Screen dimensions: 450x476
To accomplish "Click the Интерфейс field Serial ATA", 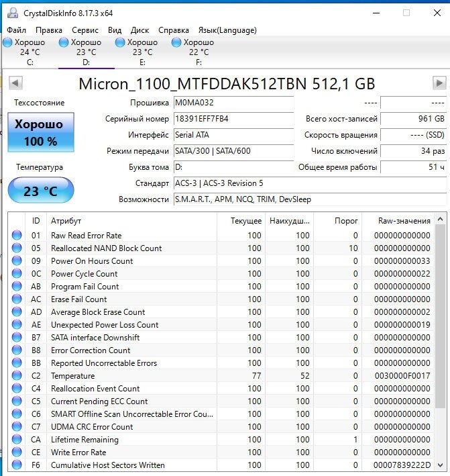I will 233,135.
